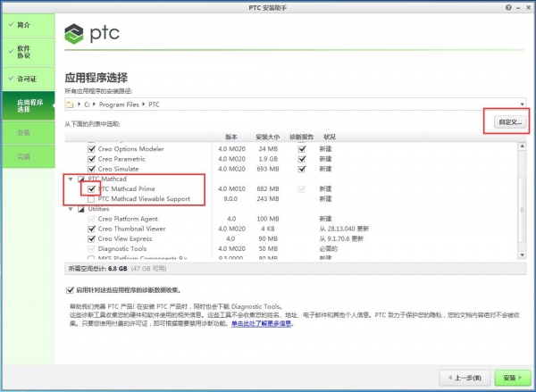
Task: Open the help question mark icon
Action: (508, 7)
